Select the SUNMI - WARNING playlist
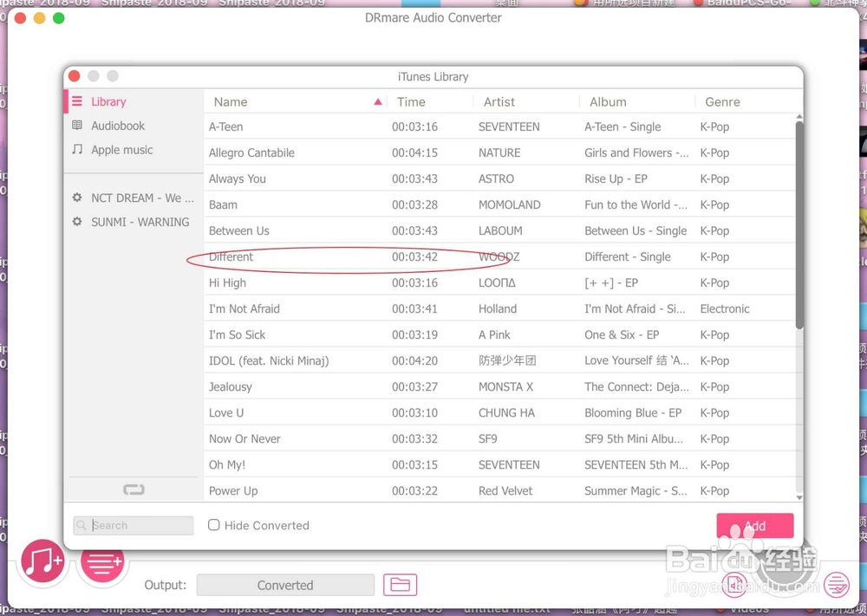This screenshot has width=867, height=616. 140,222
